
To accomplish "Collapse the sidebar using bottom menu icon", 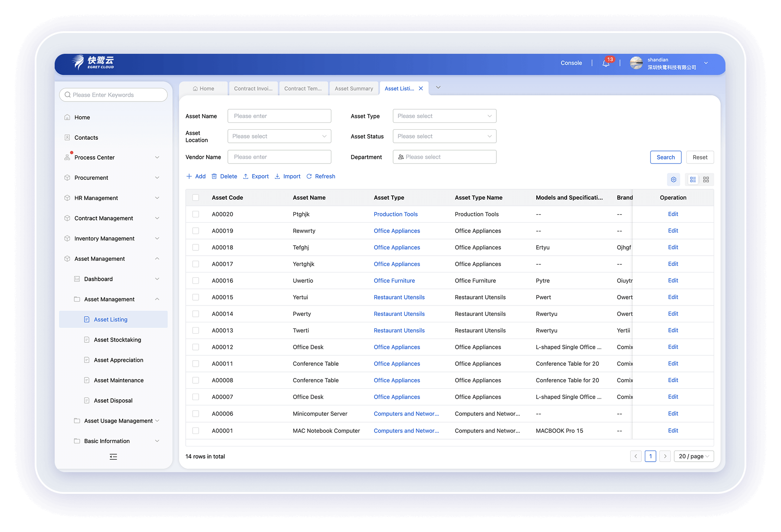I will [113, 456].
